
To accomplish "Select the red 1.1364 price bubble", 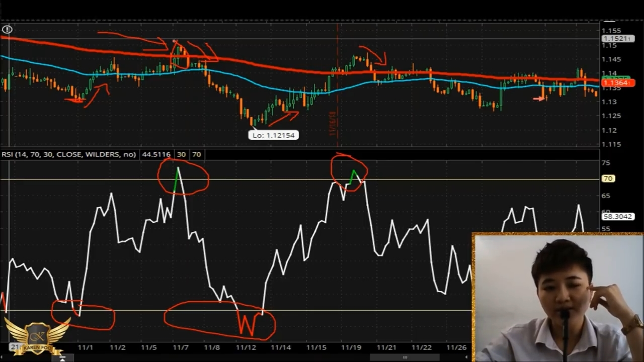I will pyautogui.click(x=617, y=83).
